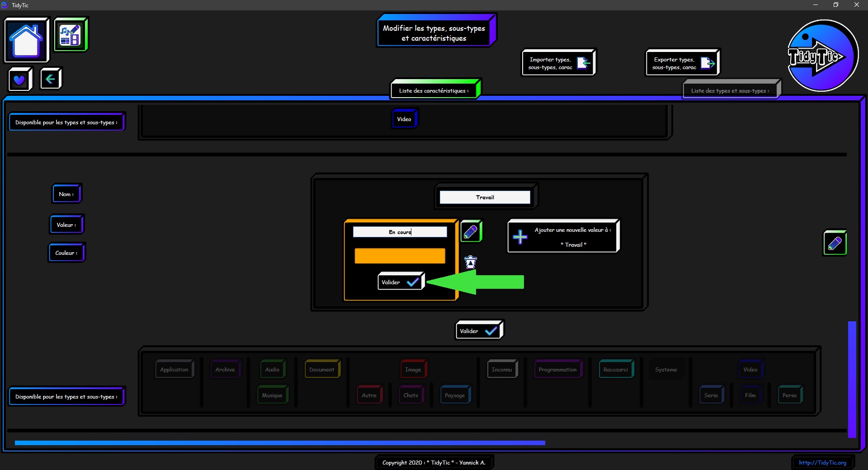Click the TidyTic logo
Viewport: 868px width, 470px height.
tap(822, 56)
